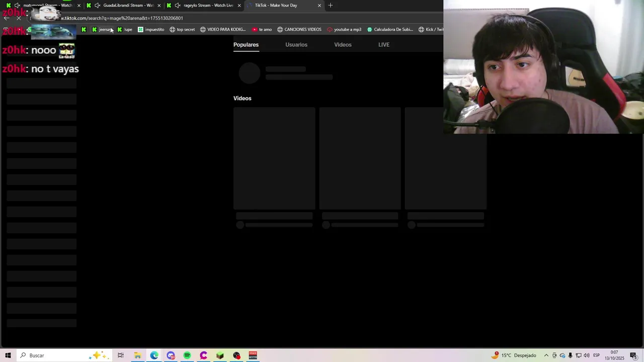Open the volume speaker tray icon
The width and height of the screenshot is (644, 362).
click(586, 355)
